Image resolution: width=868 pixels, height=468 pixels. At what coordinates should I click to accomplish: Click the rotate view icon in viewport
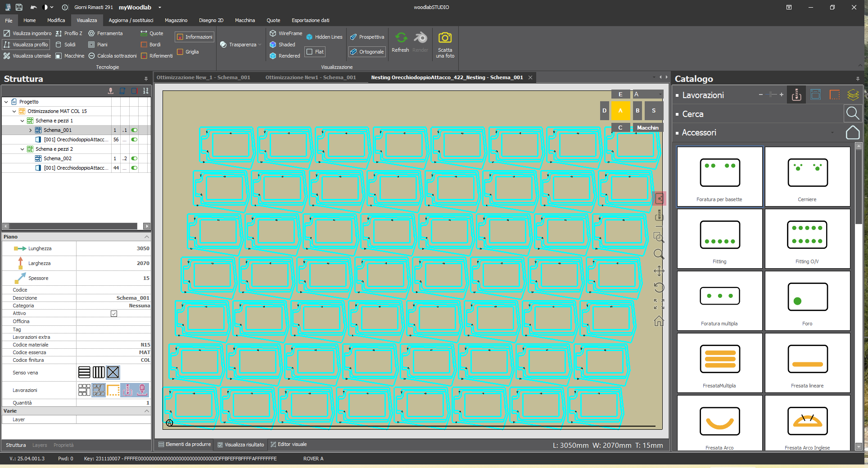pos(659,288)
